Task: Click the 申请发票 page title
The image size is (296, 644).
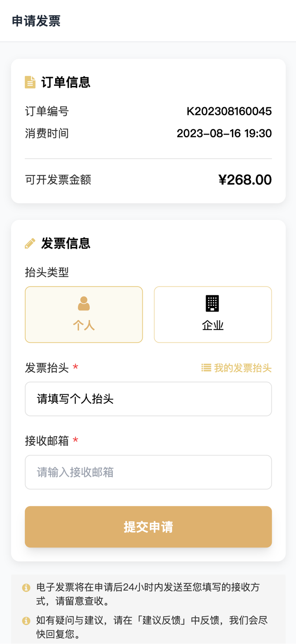Action: (x=36, y=21)
